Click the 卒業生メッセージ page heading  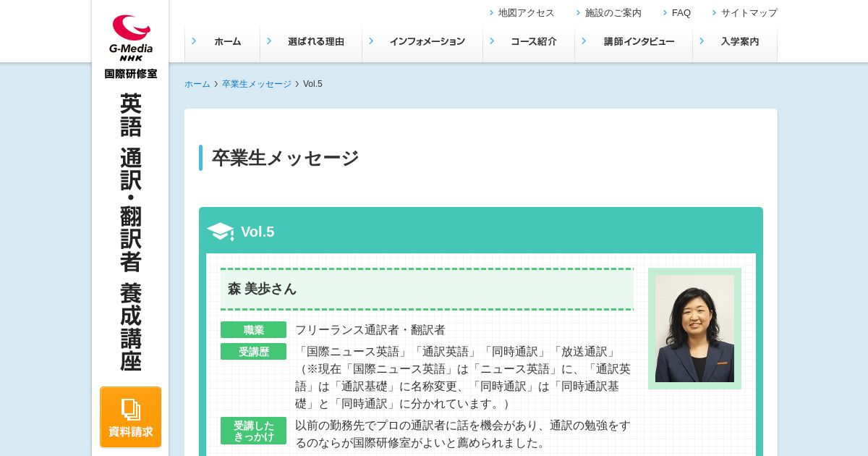(285, 158)
